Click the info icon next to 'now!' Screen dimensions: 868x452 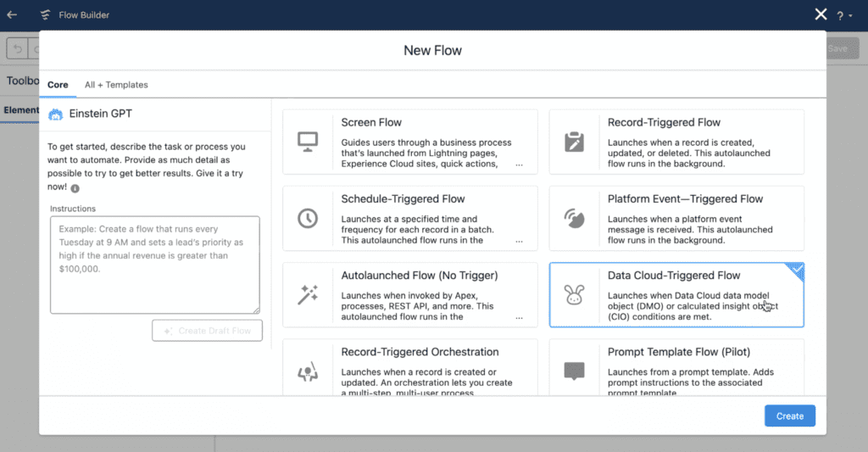coord(75,188)
